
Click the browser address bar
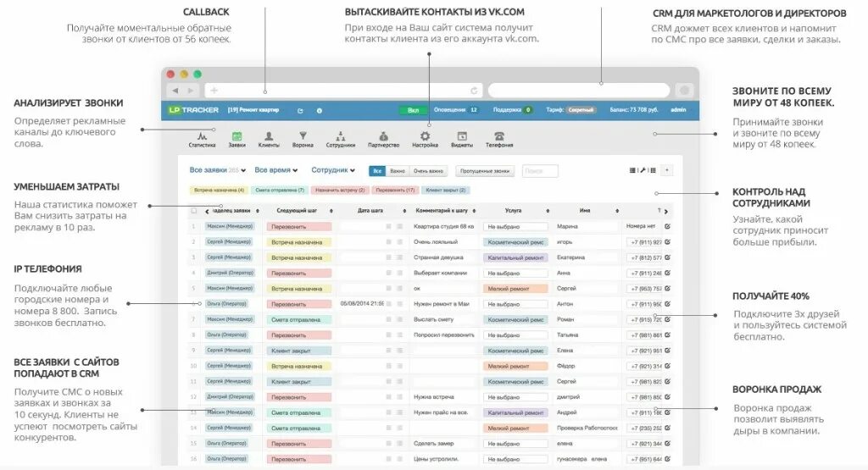(344, 90)
